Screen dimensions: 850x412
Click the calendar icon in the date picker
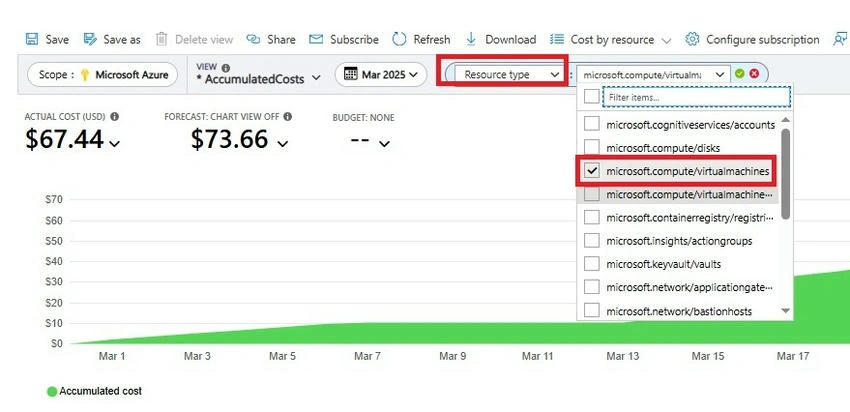(351, 74)
